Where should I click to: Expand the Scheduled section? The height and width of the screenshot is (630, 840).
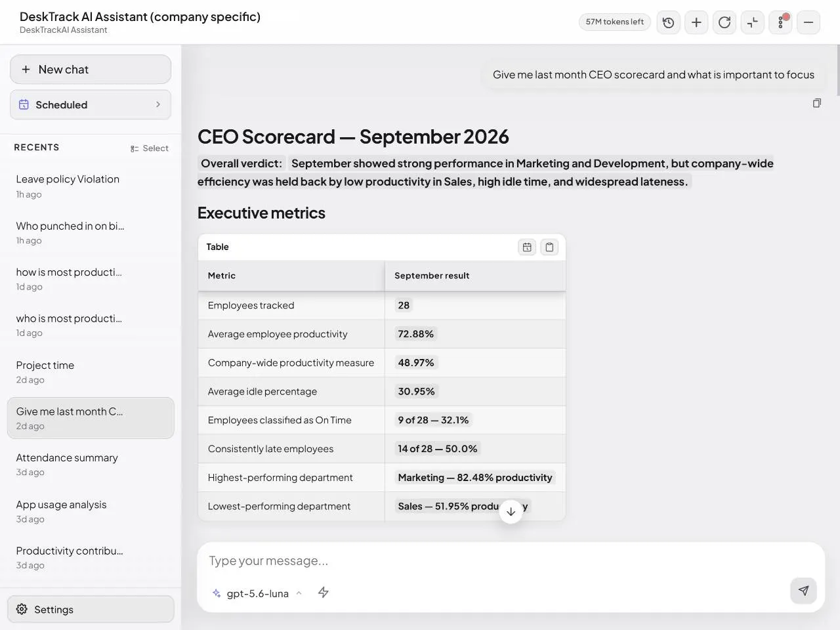(x=91, y=104)
